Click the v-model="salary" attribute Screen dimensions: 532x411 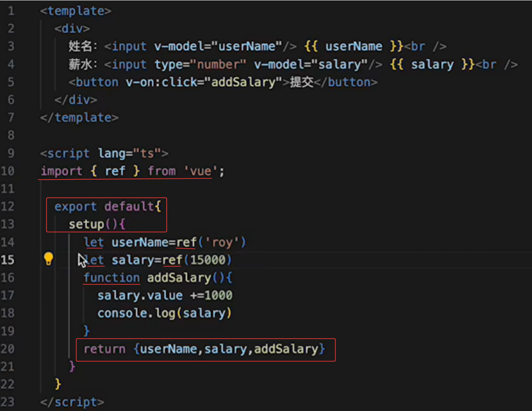[311, 65]
